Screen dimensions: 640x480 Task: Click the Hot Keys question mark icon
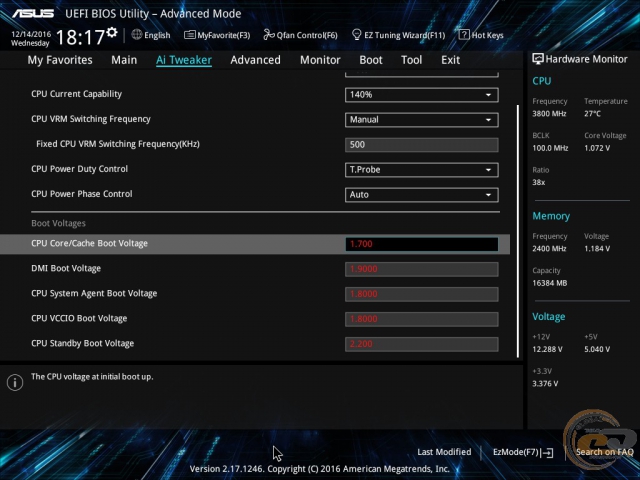(464, 35)
